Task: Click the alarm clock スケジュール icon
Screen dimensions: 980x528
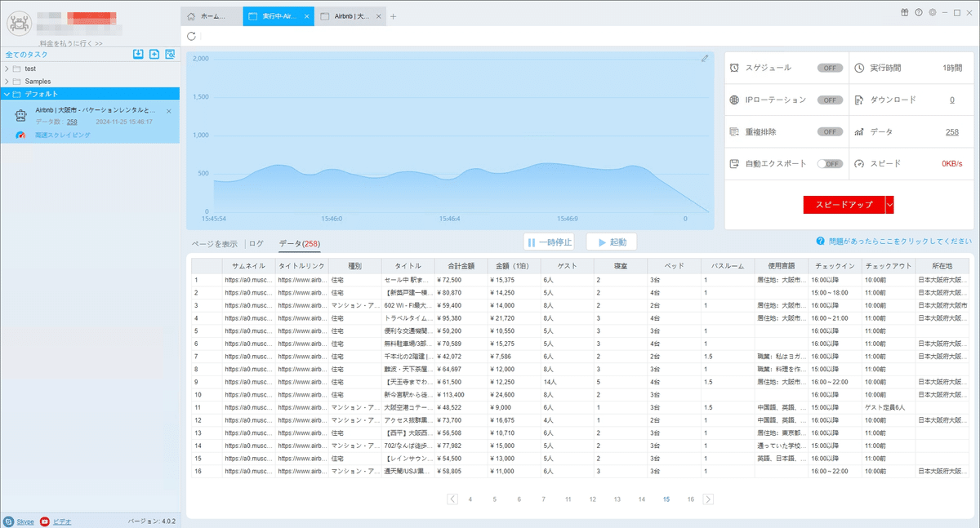Action: [735, 68]
